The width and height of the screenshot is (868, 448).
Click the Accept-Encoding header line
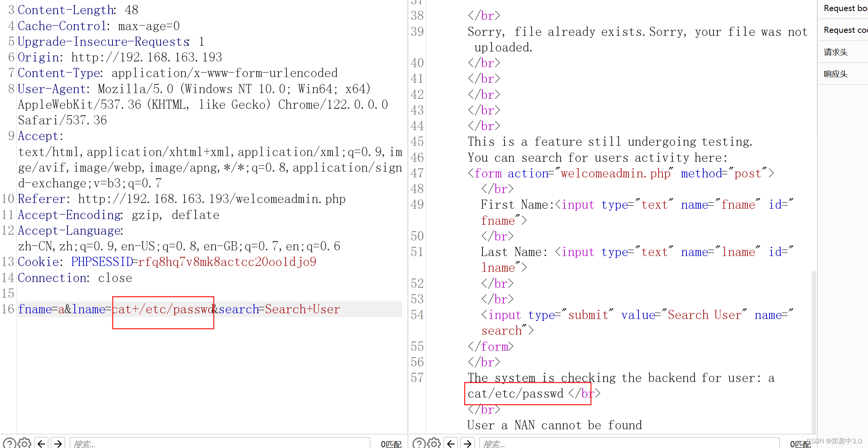118,215
